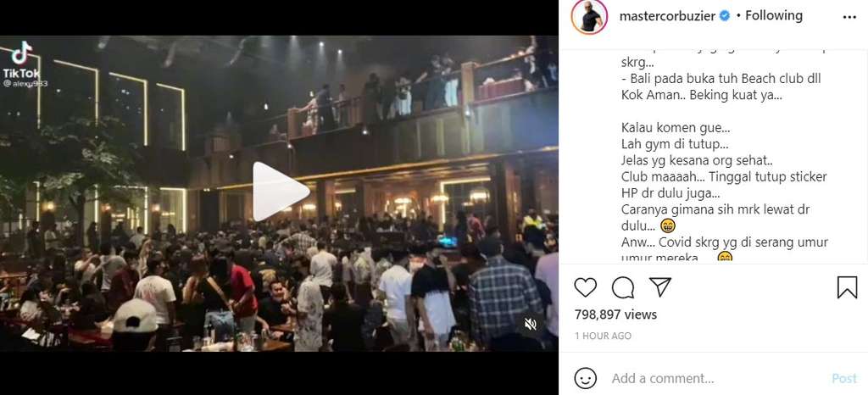Play the video with center play button
The image size is (868, 395).
pyautogui.click(x=281, y=192)
